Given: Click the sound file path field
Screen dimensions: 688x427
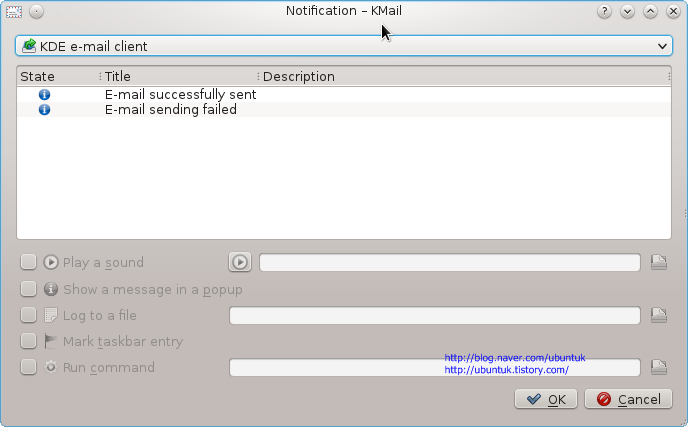Looking at the screenshot, I should pos(450,262).
